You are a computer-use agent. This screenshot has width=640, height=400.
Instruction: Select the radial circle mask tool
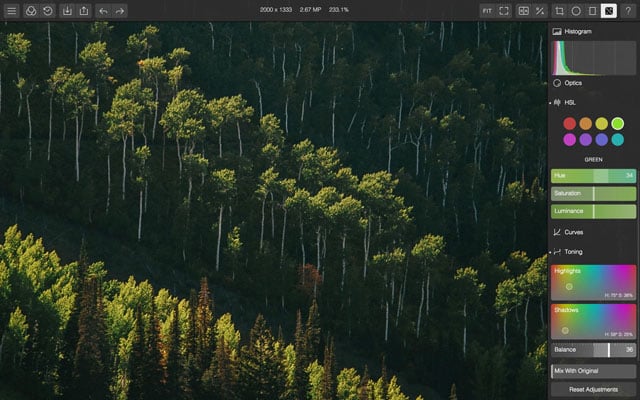(576, 11)
